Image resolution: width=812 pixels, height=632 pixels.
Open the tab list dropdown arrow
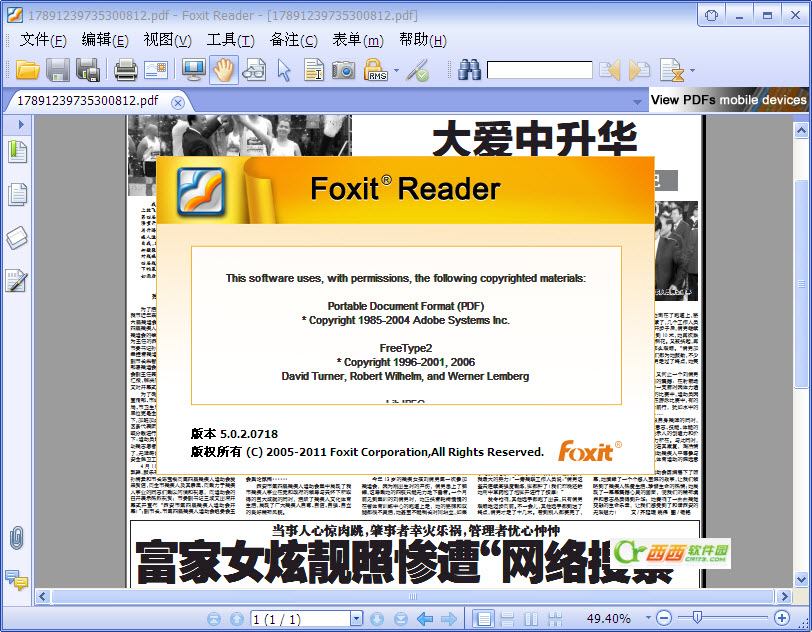pos(637,102)
